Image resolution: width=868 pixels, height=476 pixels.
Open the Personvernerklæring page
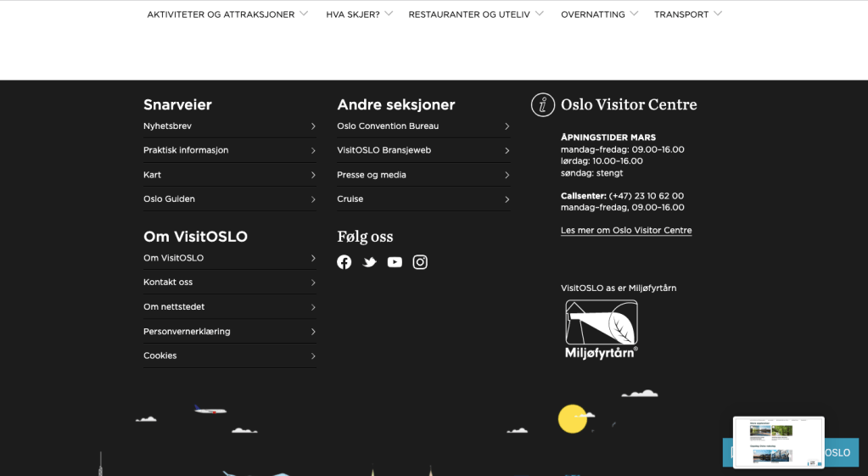tap(187, 332)
